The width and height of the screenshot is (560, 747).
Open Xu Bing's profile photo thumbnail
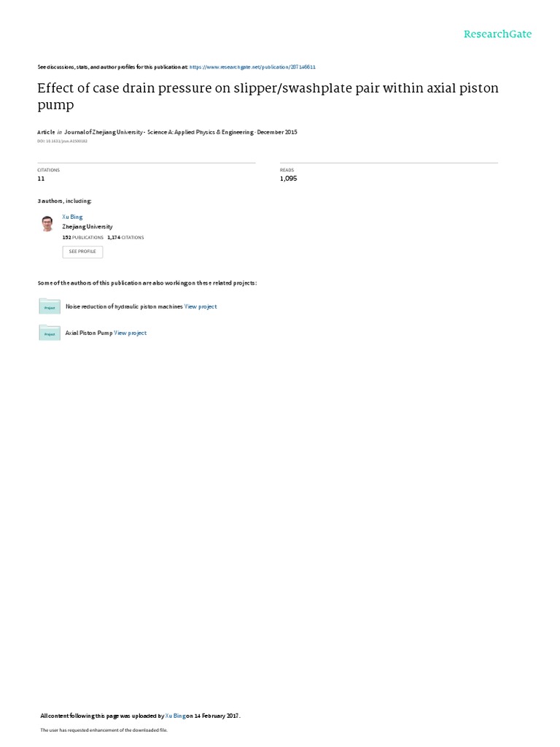point(47,223)
